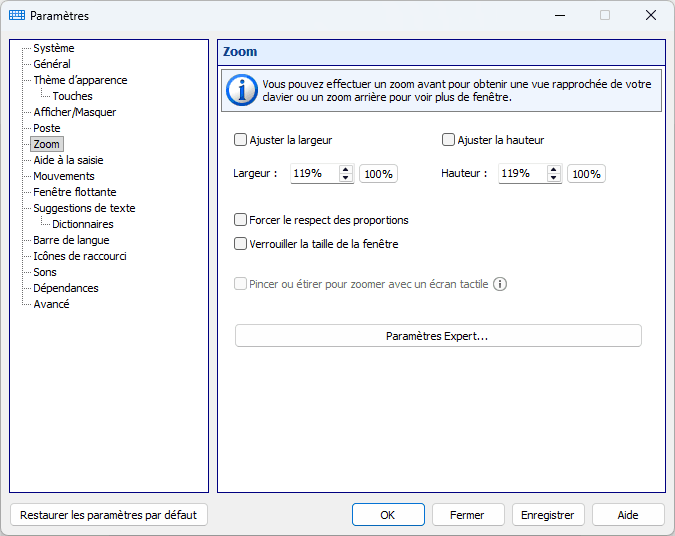675x536 pixels.
Task: Click the keyboard icon in the title bar
Action: [x=17, y=15]
